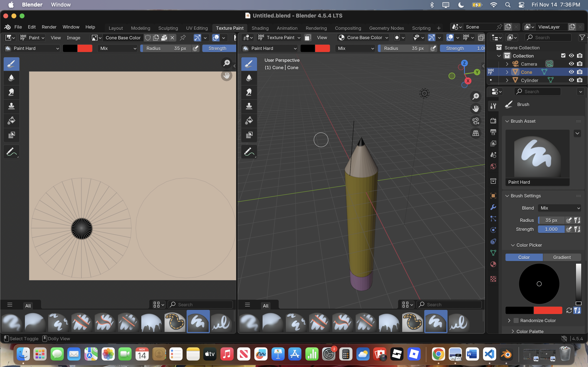Image resolution: width=588 pixels, height=367 pixels.
Task: Open the Image menu in image editor
Action: pos(73,38)
